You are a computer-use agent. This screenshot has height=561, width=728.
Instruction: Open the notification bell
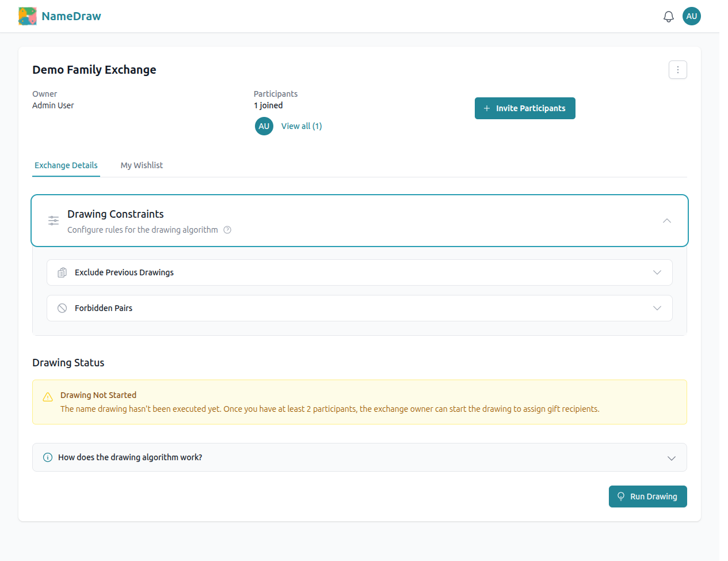(668, 16)
